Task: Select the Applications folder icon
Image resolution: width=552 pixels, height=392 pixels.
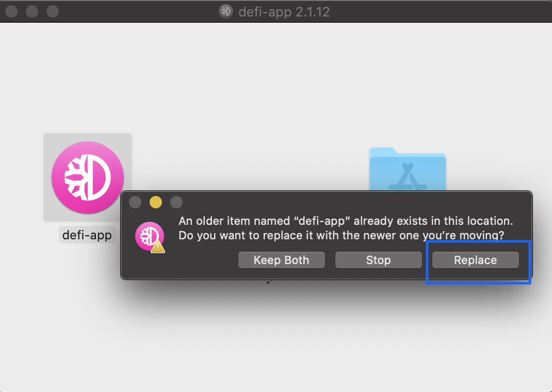Action: coord(408,169)
